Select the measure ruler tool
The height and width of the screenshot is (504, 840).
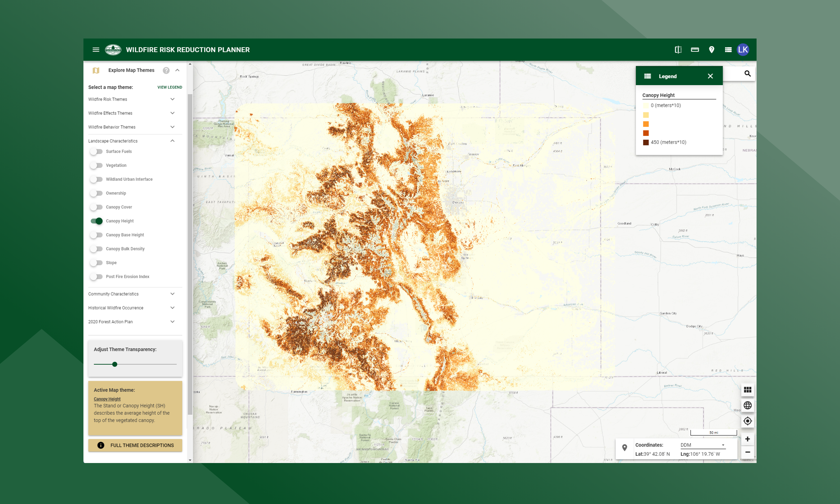point(695,50)
